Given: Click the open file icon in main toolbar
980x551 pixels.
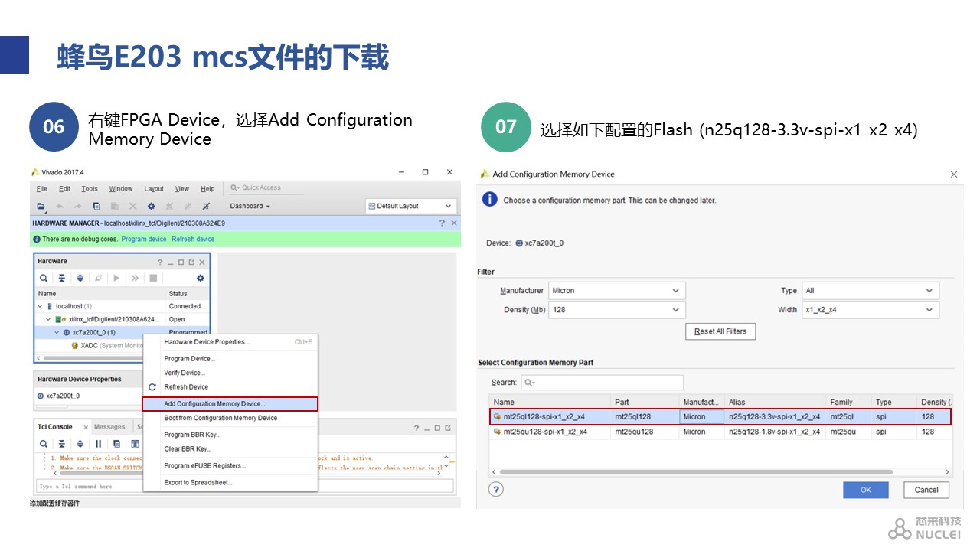Looking at the screenshot, I should (x=41, y=207).
